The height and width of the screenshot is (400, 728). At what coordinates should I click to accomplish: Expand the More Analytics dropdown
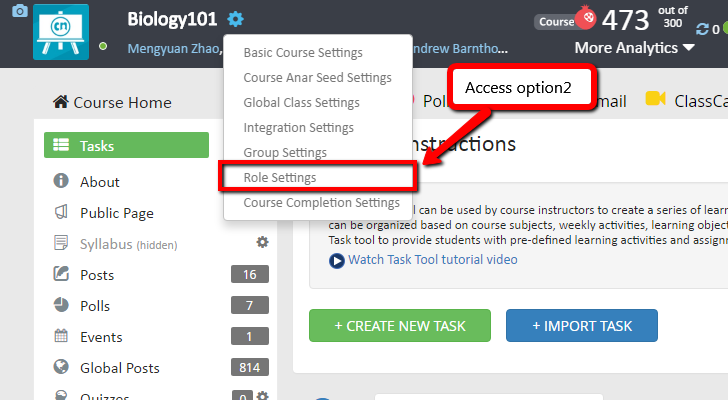[634, 48]
